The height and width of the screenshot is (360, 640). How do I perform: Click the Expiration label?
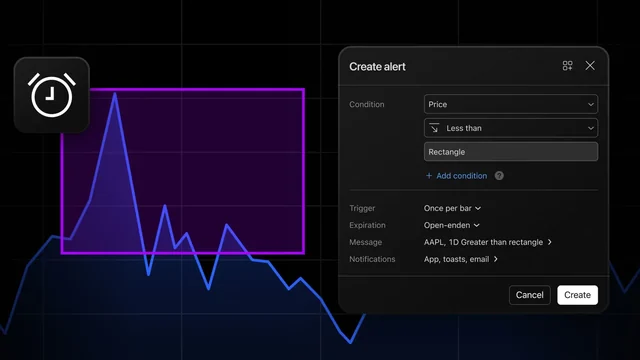coord(367,225)
